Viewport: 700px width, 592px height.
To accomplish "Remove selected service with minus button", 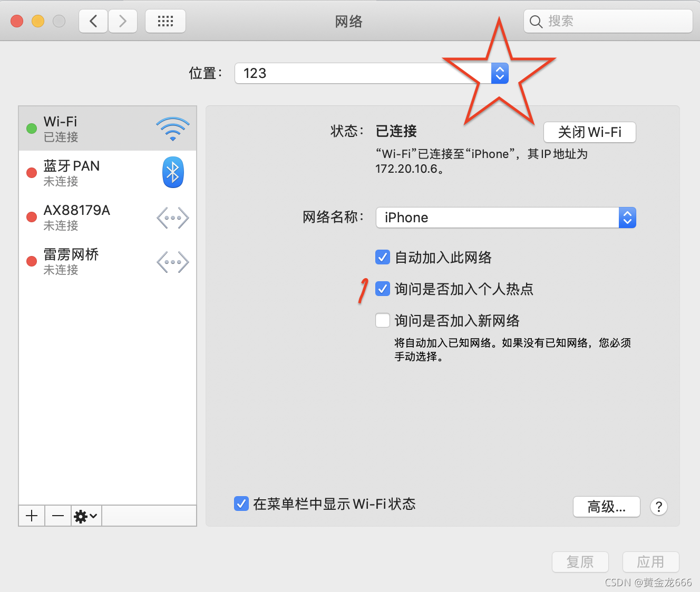I will (58, 516).
